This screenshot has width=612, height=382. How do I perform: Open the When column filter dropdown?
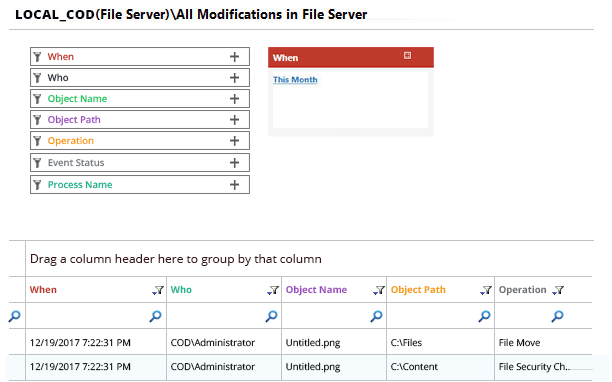[158, 291]
